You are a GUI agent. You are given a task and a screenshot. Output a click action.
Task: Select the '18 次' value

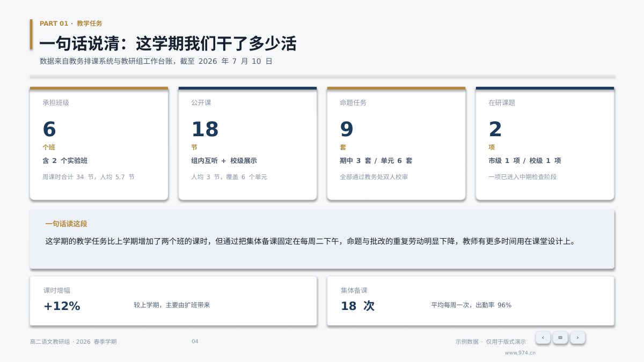point(358,306)
